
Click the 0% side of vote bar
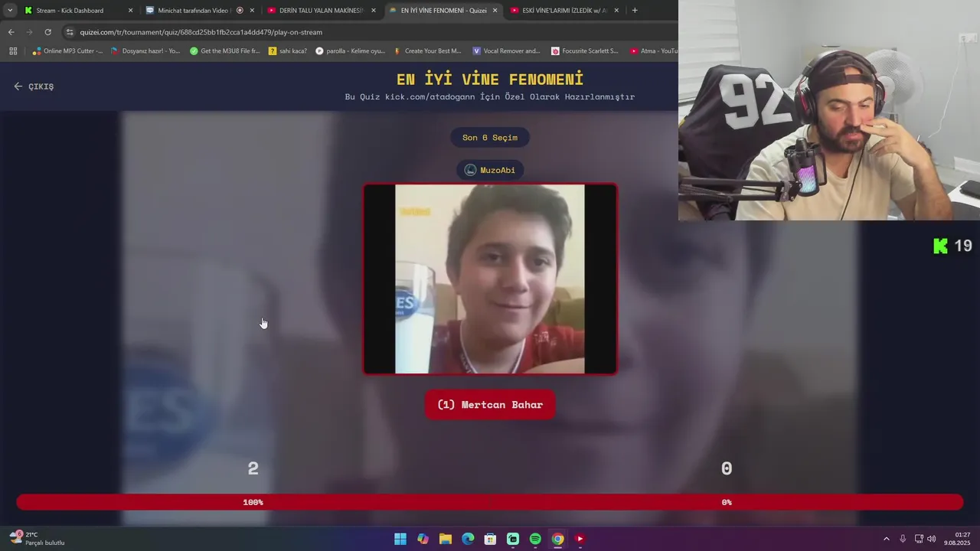727,502
